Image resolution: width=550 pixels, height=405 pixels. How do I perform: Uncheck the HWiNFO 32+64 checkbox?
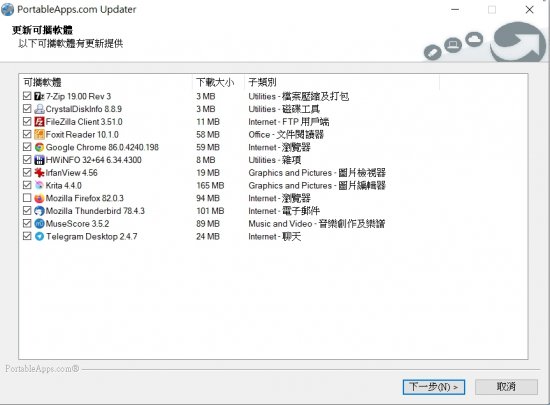[x=27, y=160]
